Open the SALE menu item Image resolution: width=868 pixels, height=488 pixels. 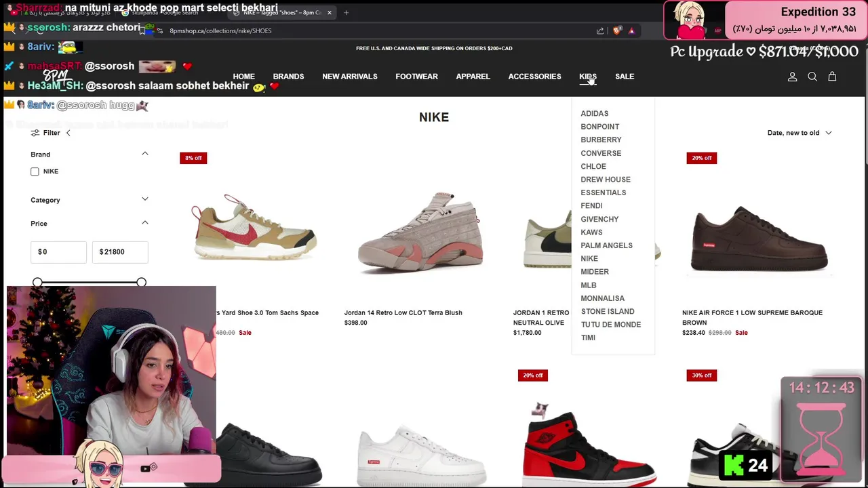point(625,77)
